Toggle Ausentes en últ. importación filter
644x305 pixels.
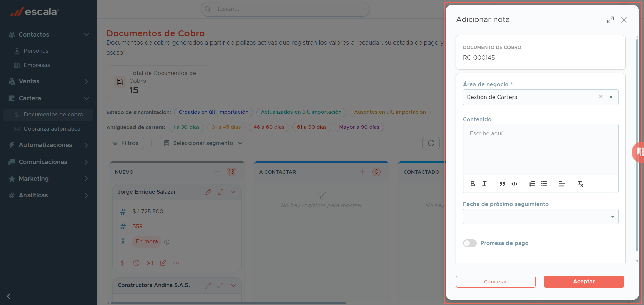(390, 112)
